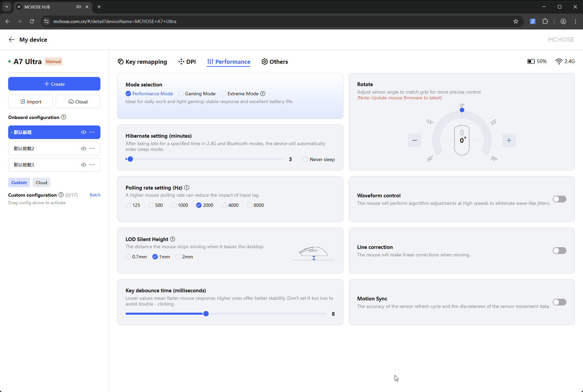
Task: Switch to the DPI tab
Action: [x=187, y=62]
